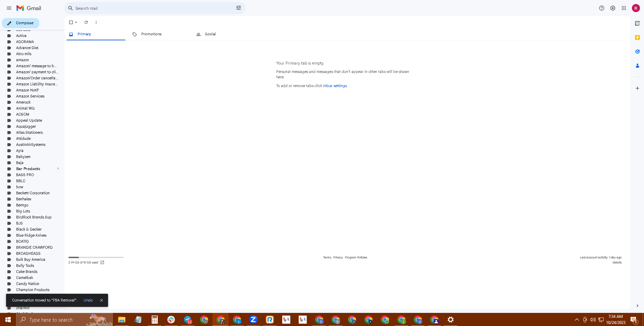Open the select dropdown arrow

(76, 23)
